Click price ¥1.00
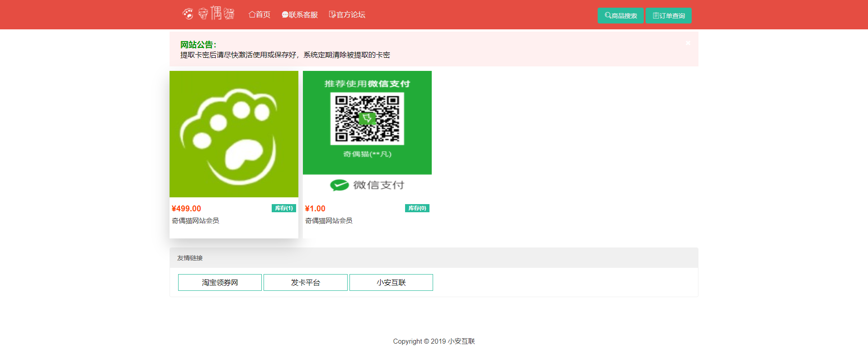Image resolution: width=868 pixels, height=359 pixels. coord(315,209)
